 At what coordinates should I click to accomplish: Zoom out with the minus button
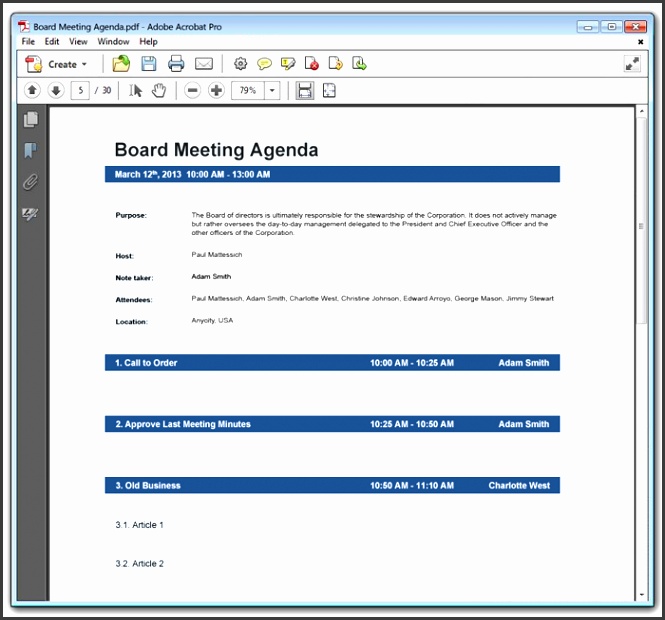[x=193, y=90]
